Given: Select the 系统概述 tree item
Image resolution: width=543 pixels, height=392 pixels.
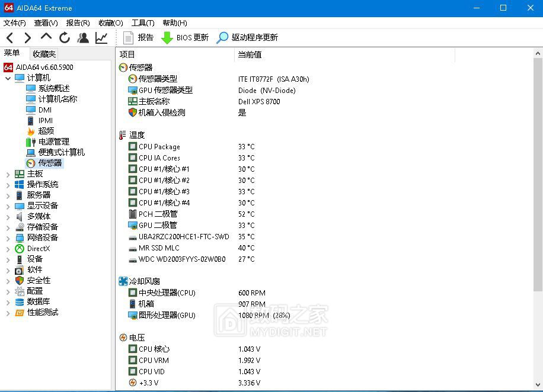Looking at the screenshot, I should tap(54, 88).
